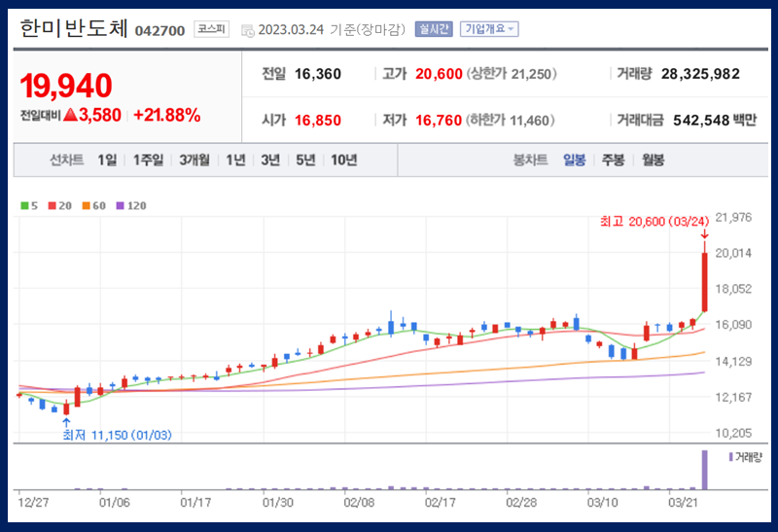This screenshot has height=532, width=778.
Task: Click the trading value 542,548 백만
Action: coord(715,120)
